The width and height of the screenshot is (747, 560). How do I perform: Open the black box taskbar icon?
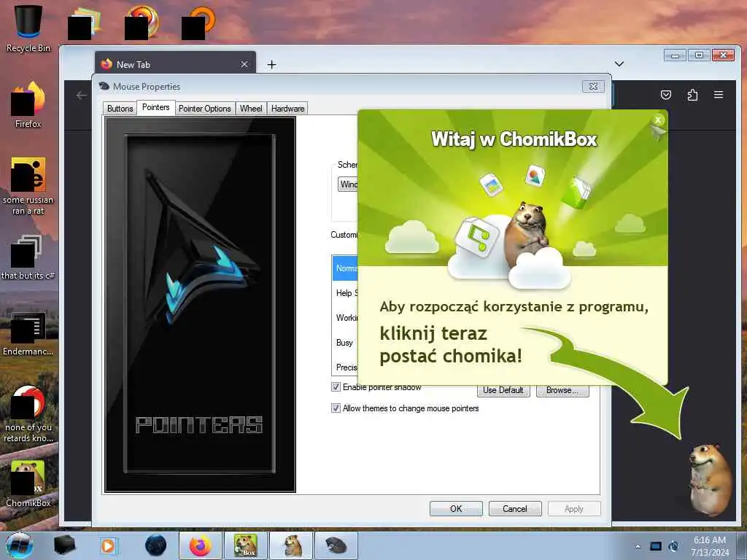point(64,545)
